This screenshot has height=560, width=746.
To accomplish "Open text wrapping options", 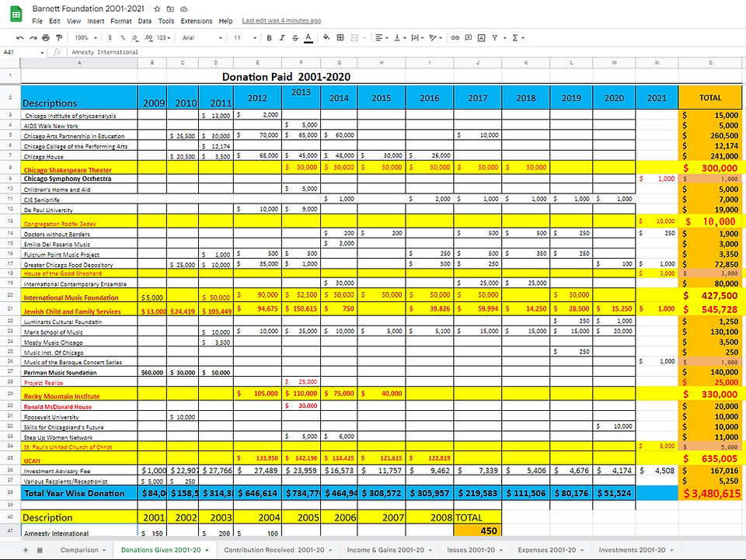I will [x=418, y=37].
